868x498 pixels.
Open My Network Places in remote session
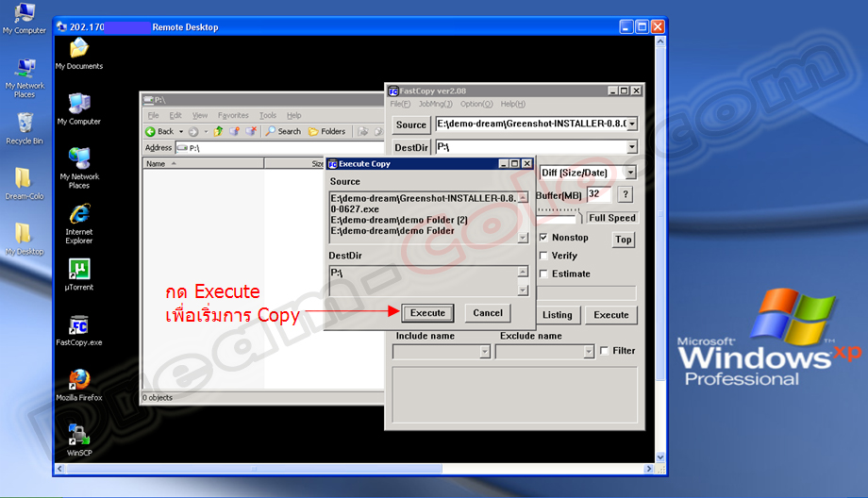click(x=79, y=168)
